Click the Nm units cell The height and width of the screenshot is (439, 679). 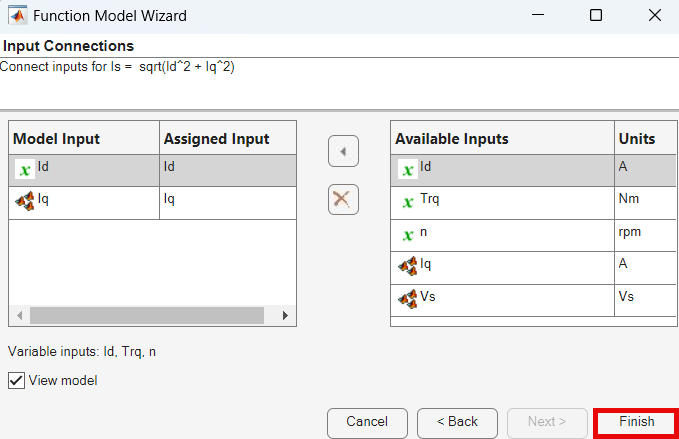[645, 203]
